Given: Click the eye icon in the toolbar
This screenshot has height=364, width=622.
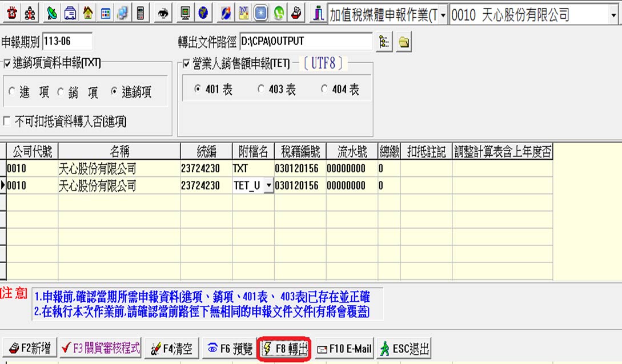Looking at the screenshot, I should 162,13.
